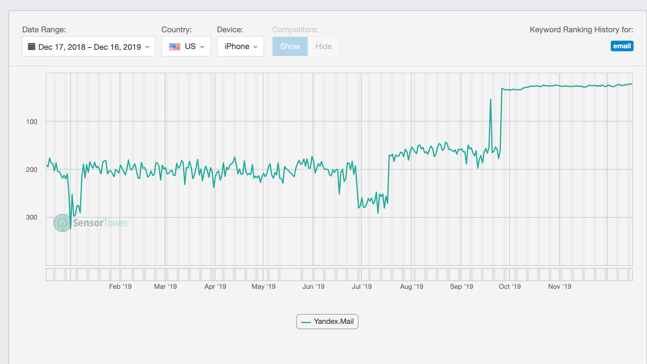Click the Nov '19 axis label

560,286
